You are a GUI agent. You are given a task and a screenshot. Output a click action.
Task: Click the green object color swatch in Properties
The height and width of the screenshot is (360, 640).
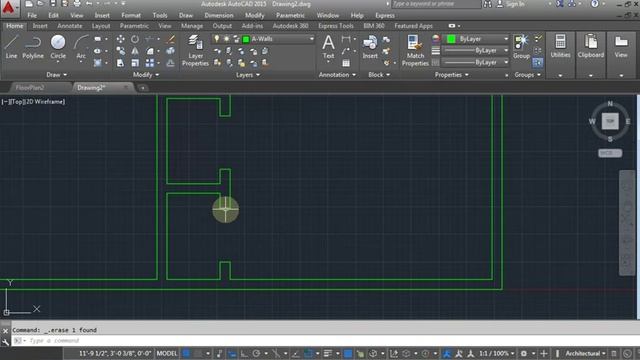pyautogui.click(x=451, y=39)
